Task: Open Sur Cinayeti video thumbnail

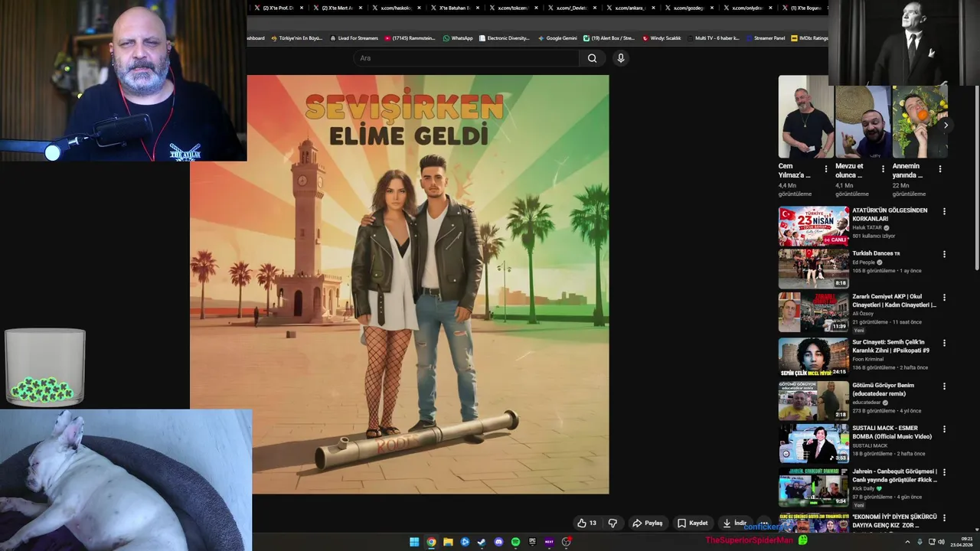Action: point(814,357)
